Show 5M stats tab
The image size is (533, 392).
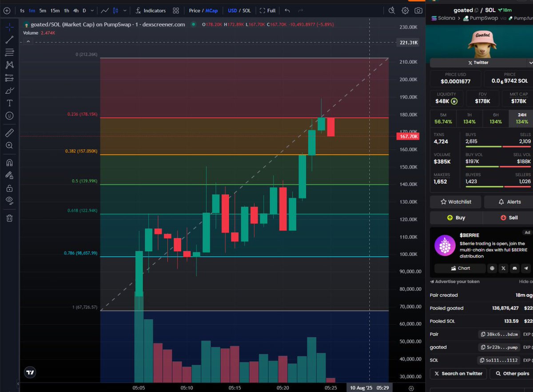(443, 118)
